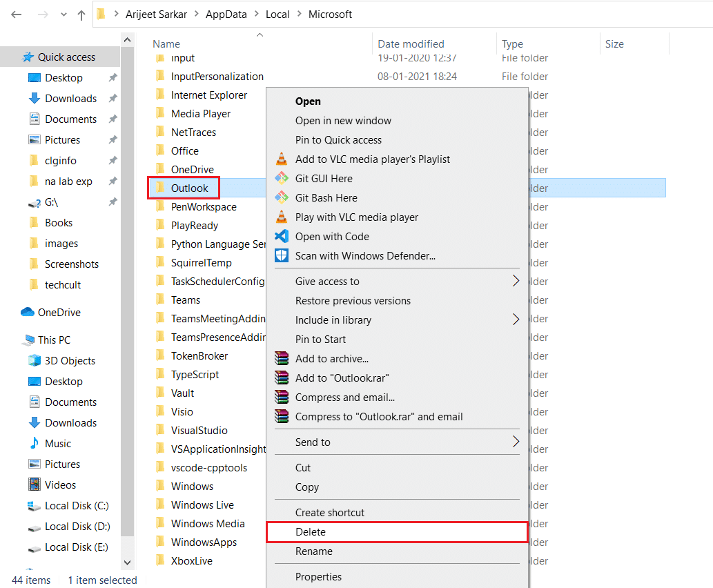The image size is (713, 588).
Task: Choose Properties from the context menu
Action: click(x=318, y=577)
